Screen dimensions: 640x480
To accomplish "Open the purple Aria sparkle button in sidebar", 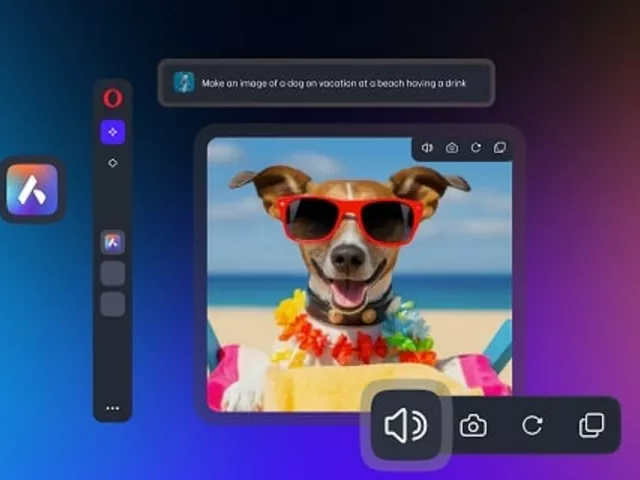I will (x=112, y=131).
